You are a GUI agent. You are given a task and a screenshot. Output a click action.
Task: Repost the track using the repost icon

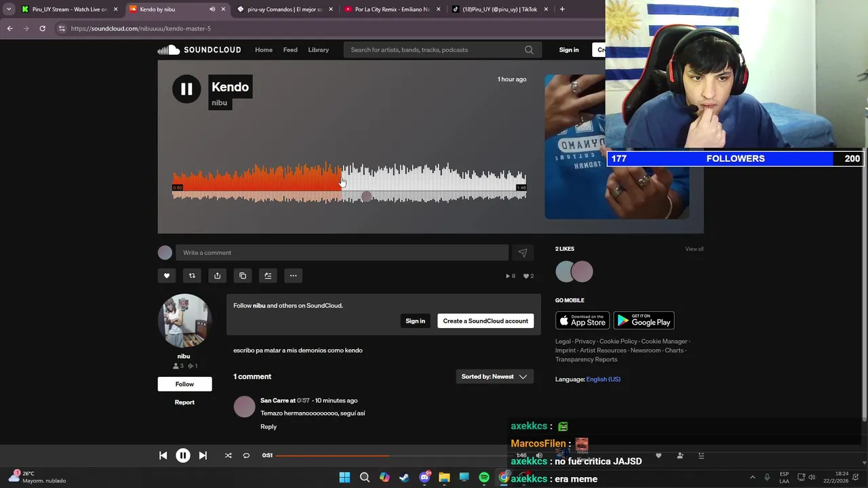point(192,276)
